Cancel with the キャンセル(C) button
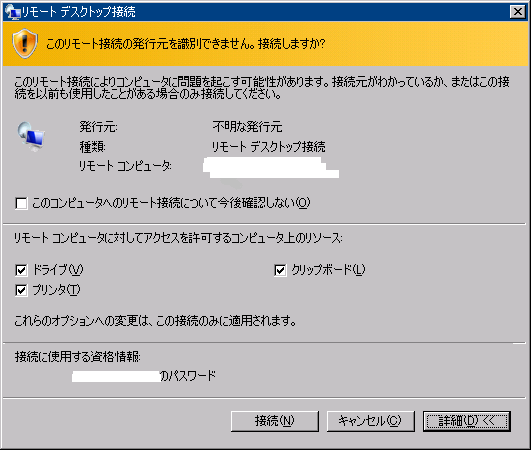The image size is (531, 450). coord(370,421)
